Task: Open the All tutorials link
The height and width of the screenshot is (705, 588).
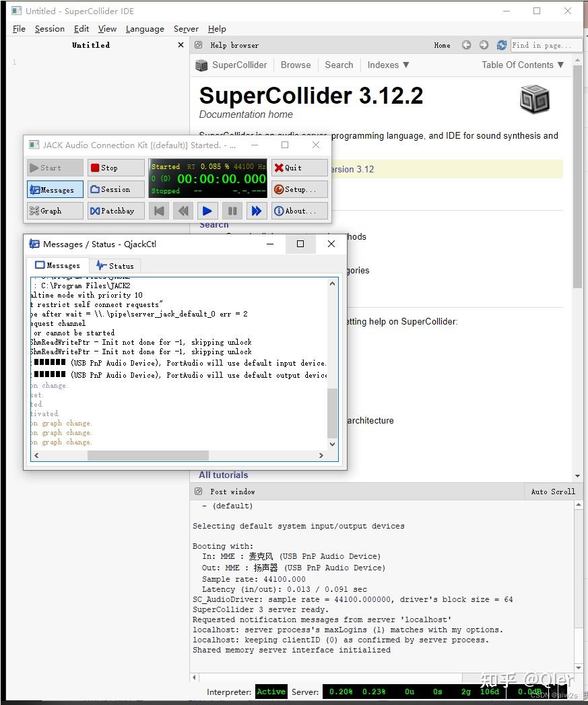Action: click(x=223, y=475)
